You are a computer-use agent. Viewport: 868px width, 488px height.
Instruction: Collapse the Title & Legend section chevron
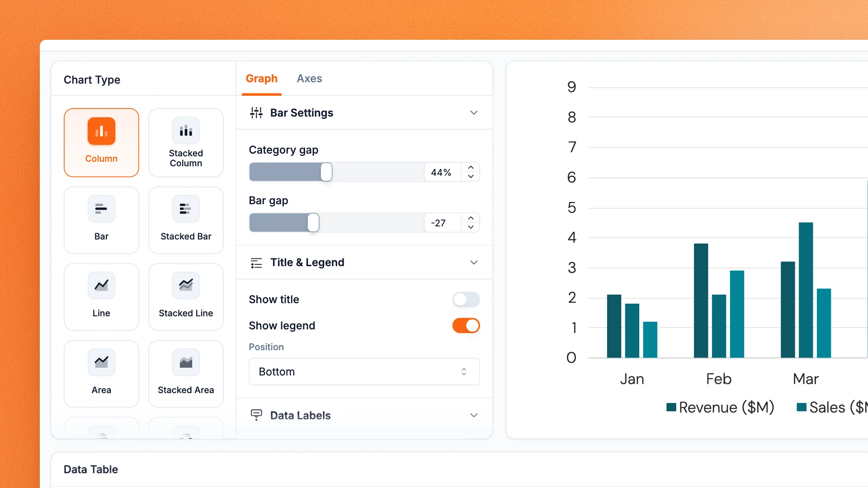coord(474,263)
